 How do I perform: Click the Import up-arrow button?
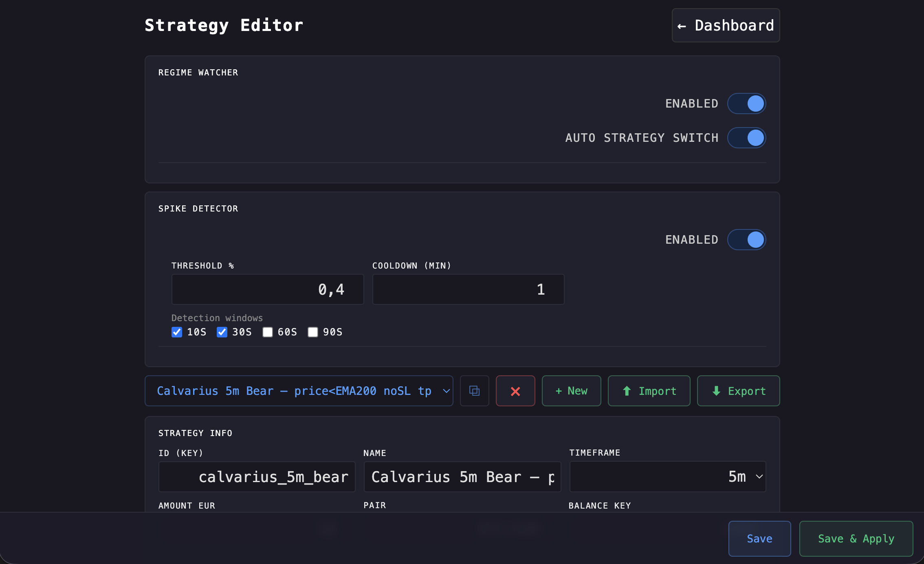point(649,391)
